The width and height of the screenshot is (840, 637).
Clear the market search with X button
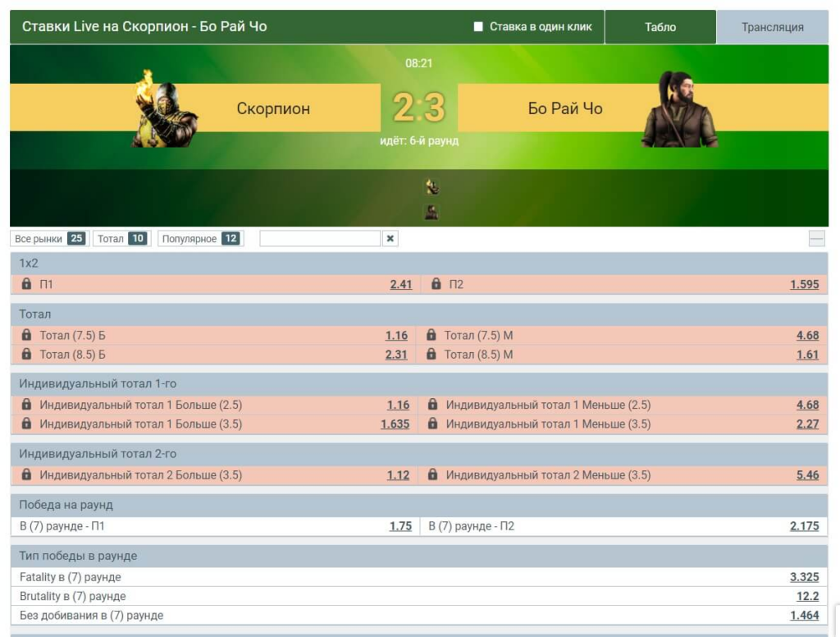point(390,239)
